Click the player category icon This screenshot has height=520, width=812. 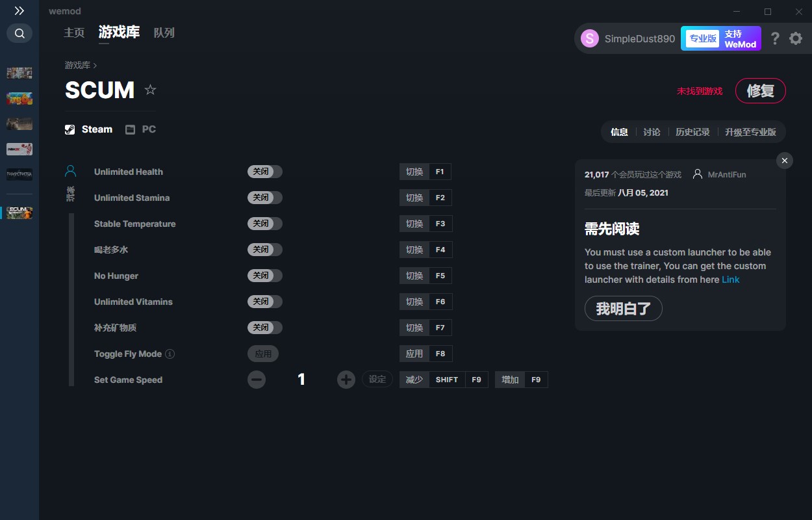coord(71,172)
